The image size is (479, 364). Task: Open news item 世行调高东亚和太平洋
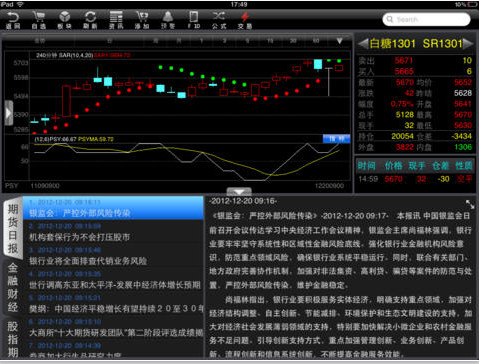tap(113, 280)
